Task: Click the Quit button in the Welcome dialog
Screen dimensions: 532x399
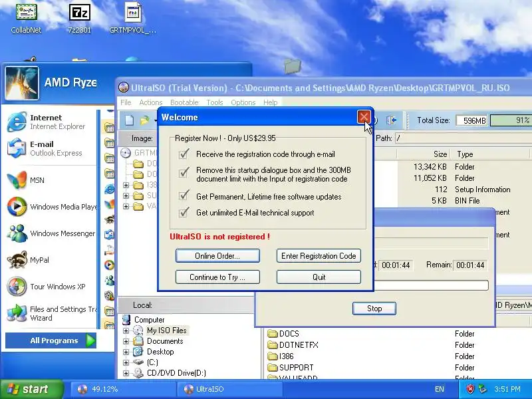Action: (319, 277)
